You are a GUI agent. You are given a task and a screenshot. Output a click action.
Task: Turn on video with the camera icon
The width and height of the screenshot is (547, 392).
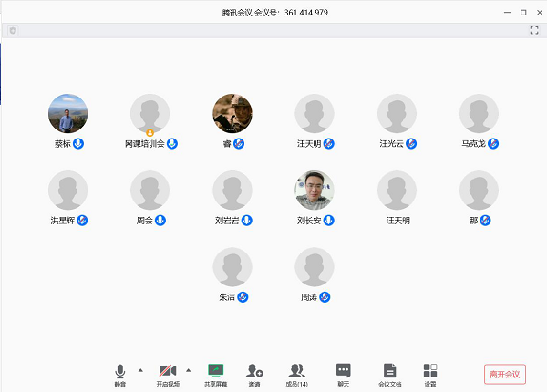[x=168, y=371]
